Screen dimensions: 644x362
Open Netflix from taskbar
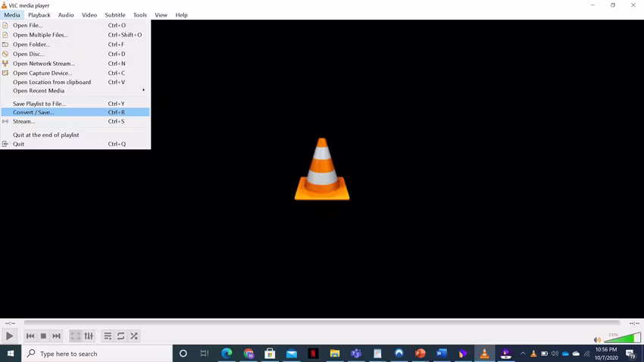[313, 354]
